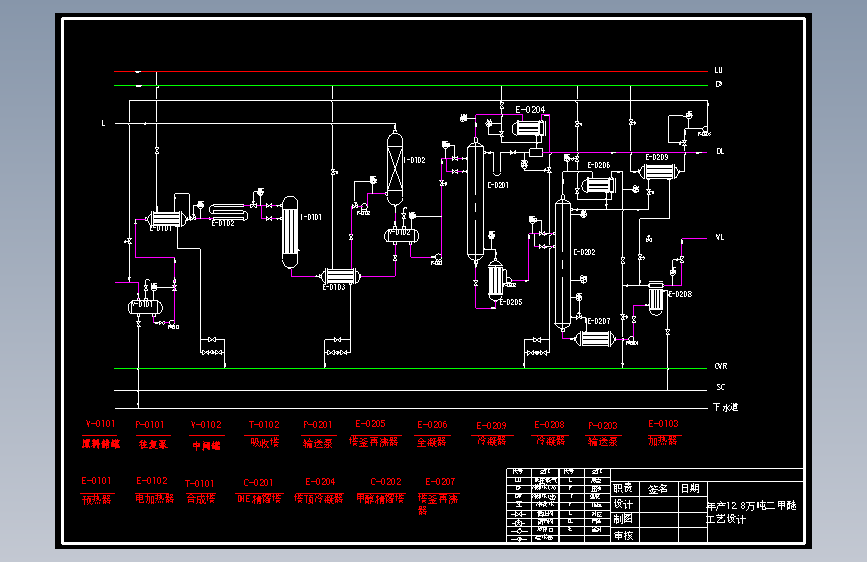Select the I-0102 absorber tower symbol
The height and width of the screenshot is (562, 867).
pos(395,168)
